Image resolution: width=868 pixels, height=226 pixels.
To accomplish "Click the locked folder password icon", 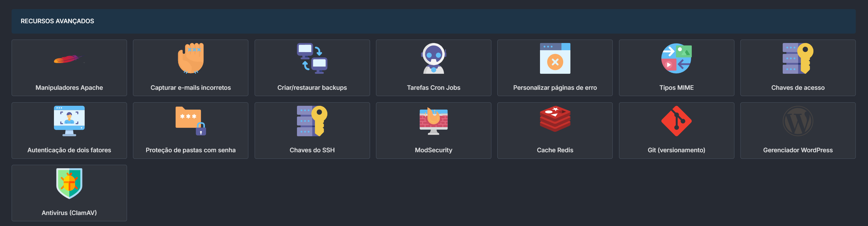I will coord(191,121).
